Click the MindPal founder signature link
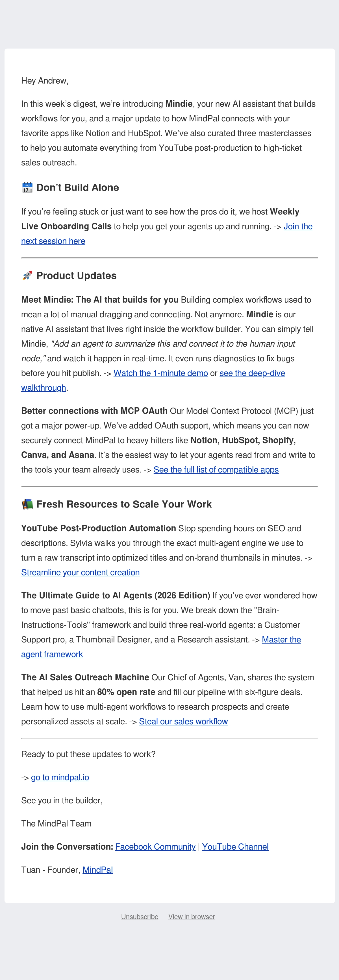The height and width of the screenshot is (980, 339). [x=97, y=870]
